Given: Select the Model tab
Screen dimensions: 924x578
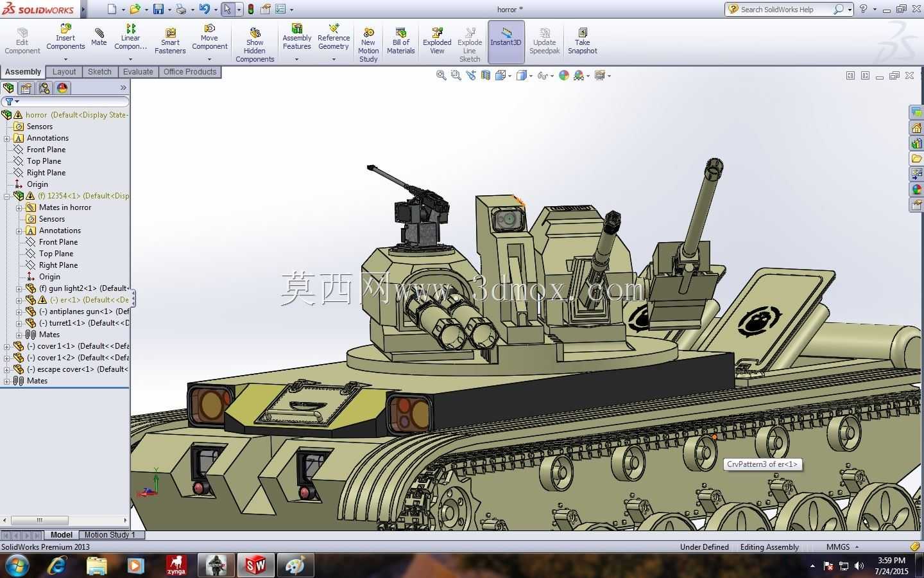Looking at the screenshot, I should pyautogui.click(x=62, y=534).
